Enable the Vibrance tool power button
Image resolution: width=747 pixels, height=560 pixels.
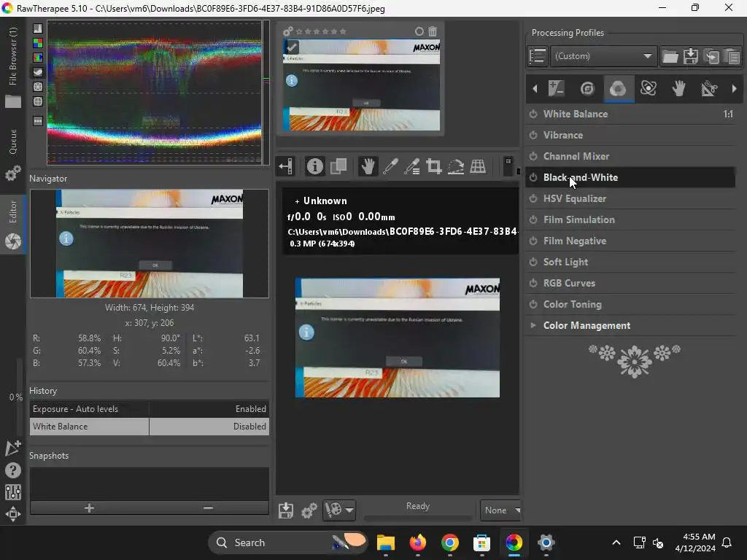coord(533,135)
